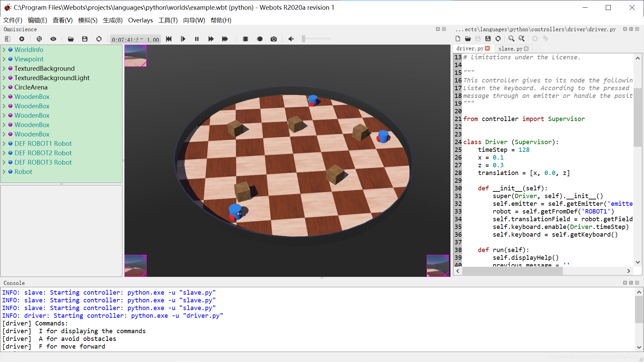Reset the simulation to start
This screenshot has height=362, width=644.
(169, 39)
